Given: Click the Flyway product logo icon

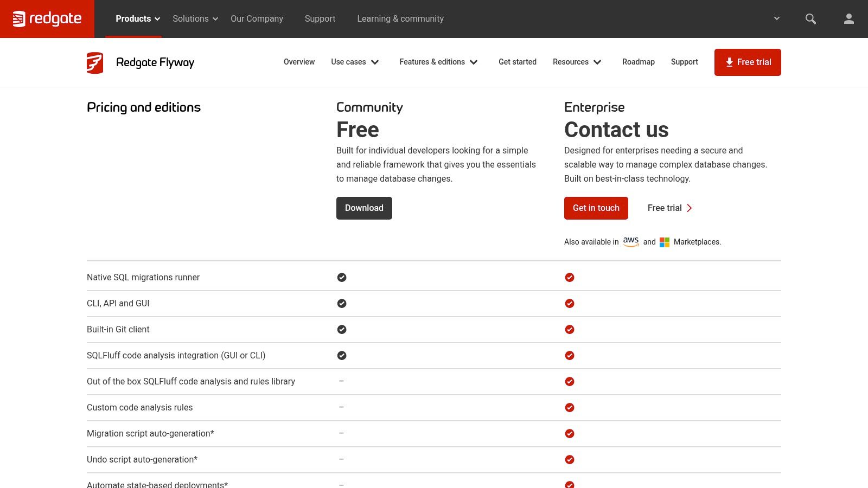Looking at the screenshot, I should pyautogui.click(x=95, y=62).
